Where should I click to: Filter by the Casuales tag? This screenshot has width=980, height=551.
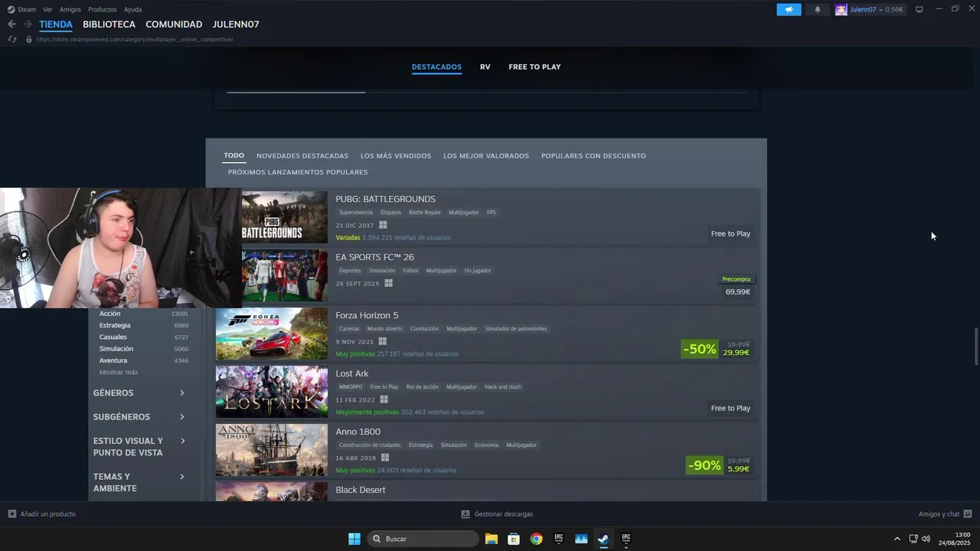coord(113,337)
